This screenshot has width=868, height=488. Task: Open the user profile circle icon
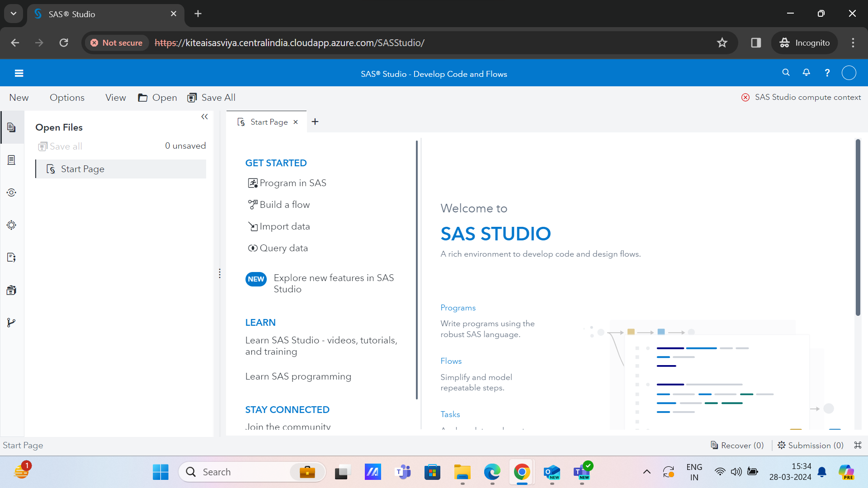point(849,73)
